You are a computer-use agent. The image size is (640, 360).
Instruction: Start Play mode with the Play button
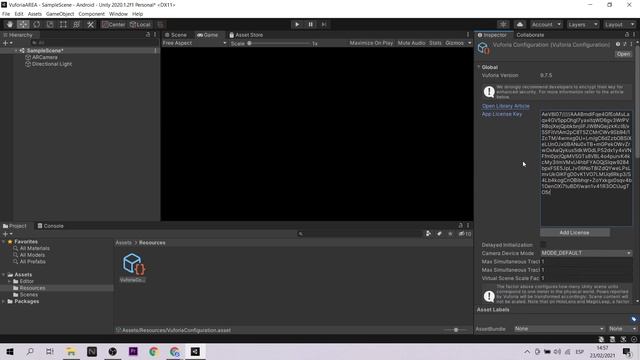point(297,24)
